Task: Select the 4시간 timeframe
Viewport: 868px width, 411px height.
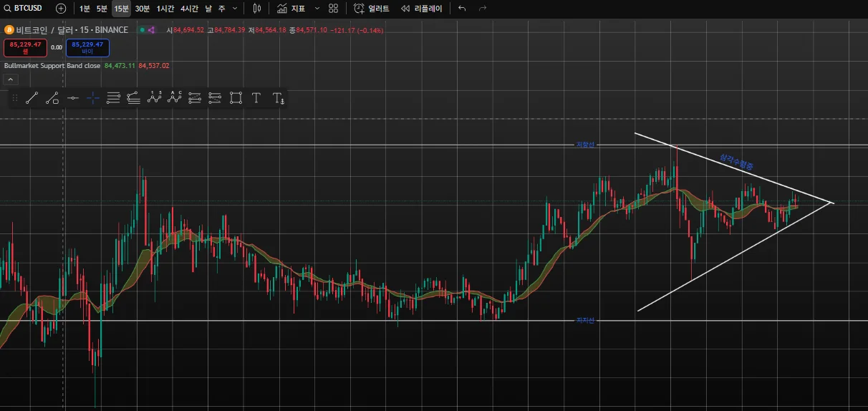Action: tap(190, 9)
